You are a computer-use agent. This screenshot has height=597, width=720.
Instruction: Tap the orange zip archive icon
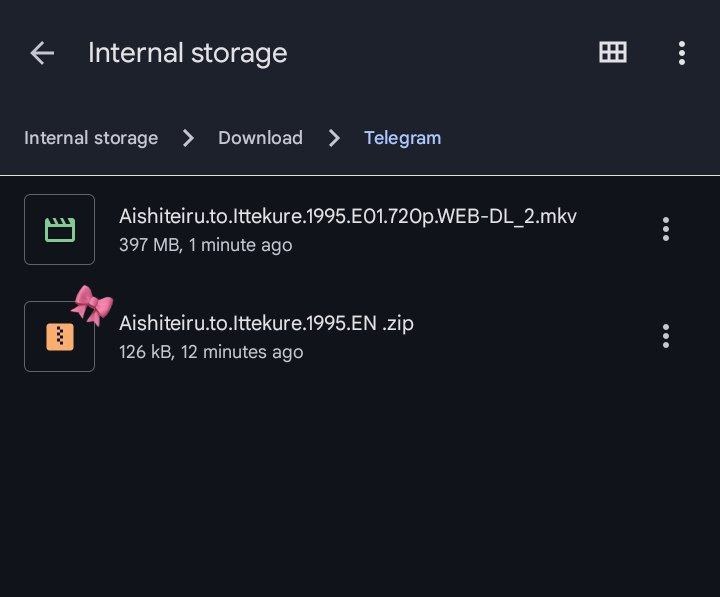(60, 337)
